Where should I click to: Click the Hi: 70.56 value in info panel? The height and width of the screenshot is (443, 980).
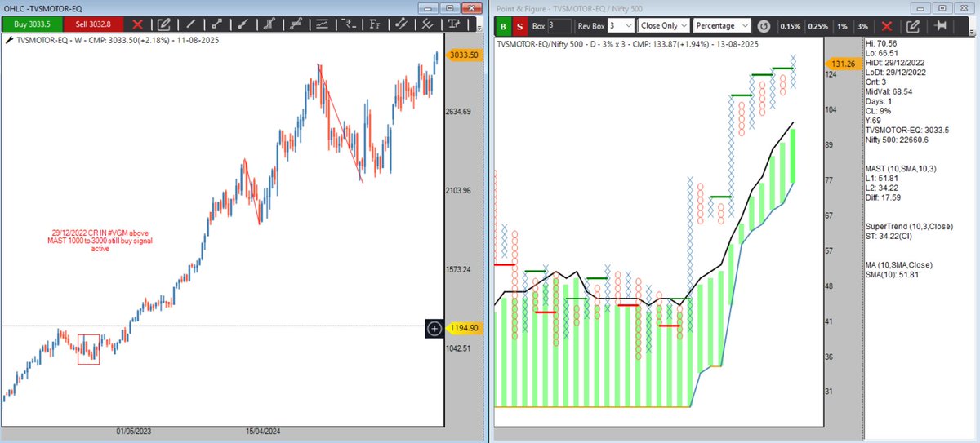pos(881,42)
